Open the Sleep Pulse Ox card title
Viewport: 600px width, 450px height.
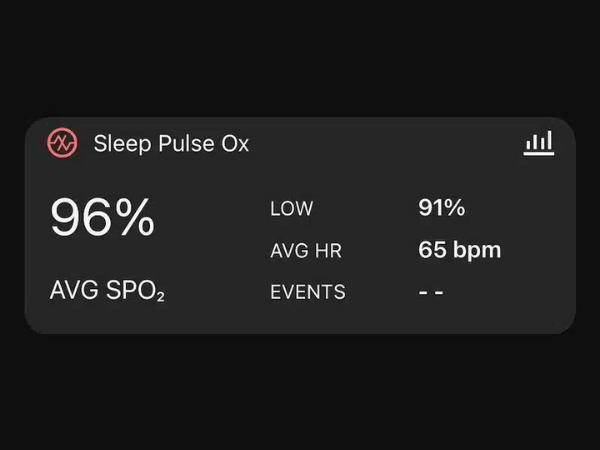(171, 144)
